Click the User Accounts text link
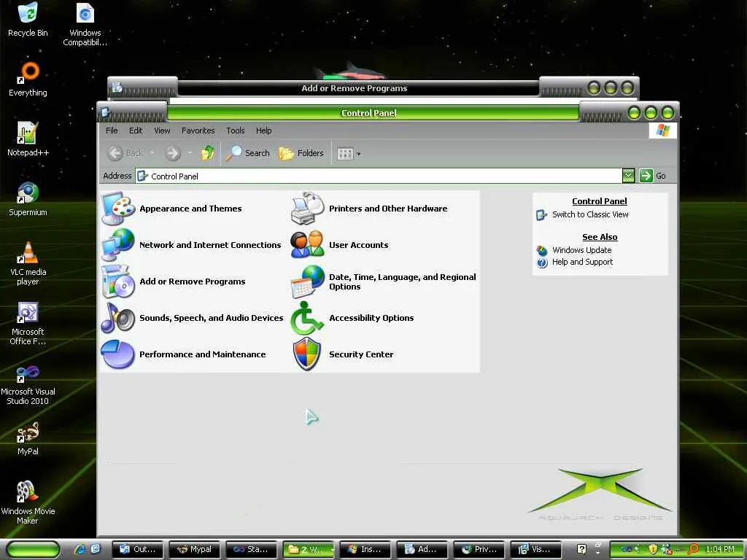This screenshot has height=560, width=747. click(359, 245)
